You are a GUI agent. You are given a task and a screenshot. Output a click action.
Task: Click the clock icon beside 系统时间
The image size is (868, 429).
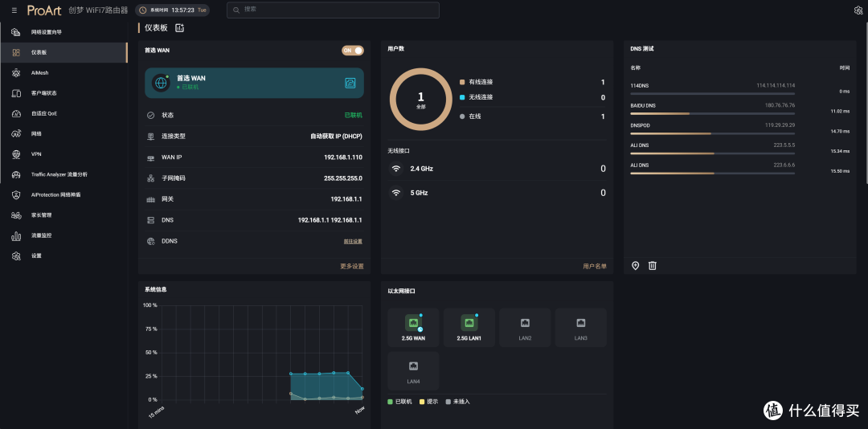[x=143, y=10]
